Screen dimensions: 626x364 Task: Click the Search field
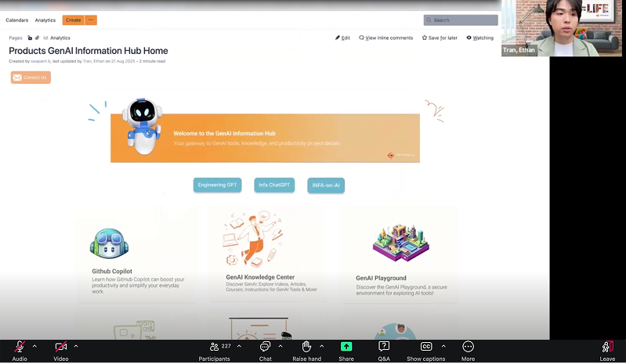click(x=461, y=20)
